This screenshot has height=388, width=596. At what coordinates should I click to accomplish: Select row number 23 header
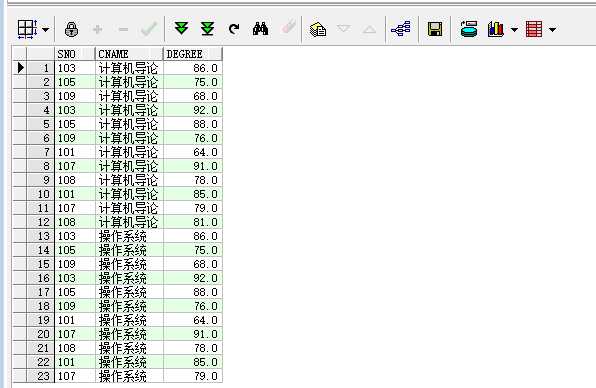41,376
